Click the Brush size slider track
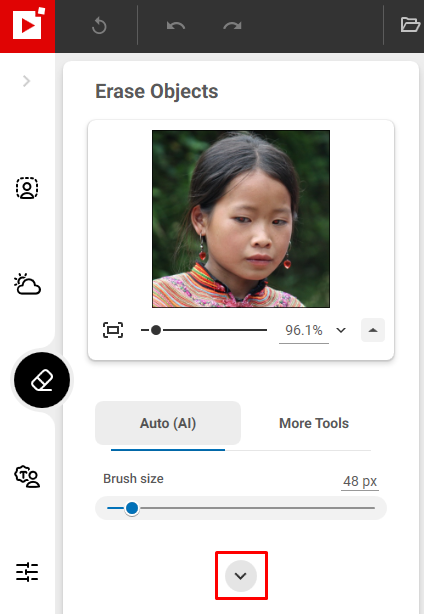The width and height of the screenshot is (424, 614). pyautogui.click(x=241, y=508)
